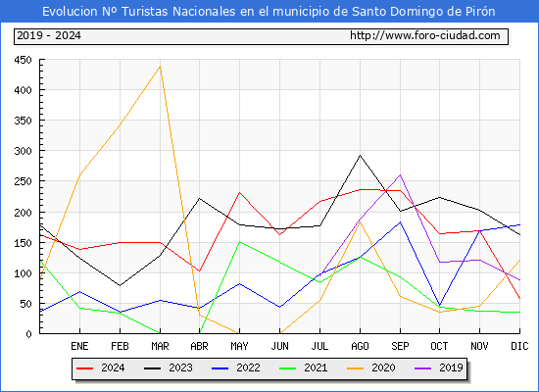This screenshot has width=539, height=392.
Task: Click the 50 value on the y-axis
Action: pyautogui.click(x=25, y=304)
